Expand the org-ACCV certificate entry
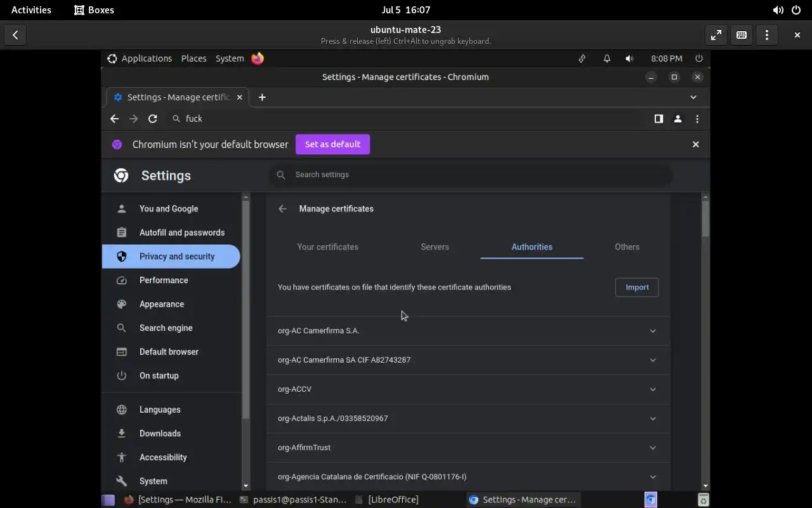The image size is (812, 508). point(652,389)
